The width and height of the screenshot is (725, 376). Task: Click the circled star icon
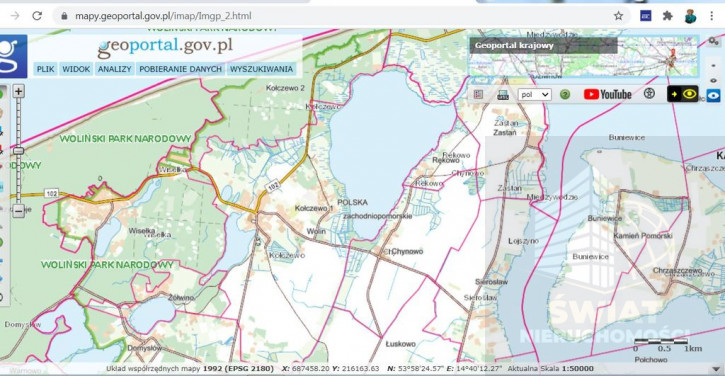coord(649,94)
